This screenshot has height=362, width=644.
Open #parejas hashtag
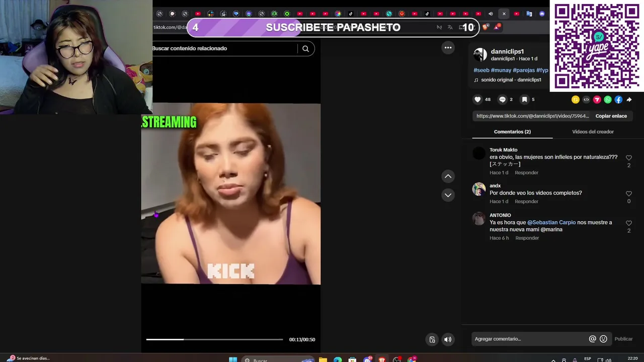point(524,70)
